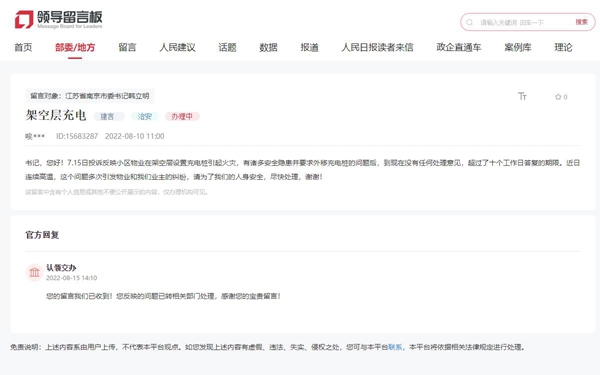Open the 报道 nav tab

coord(310,47)
